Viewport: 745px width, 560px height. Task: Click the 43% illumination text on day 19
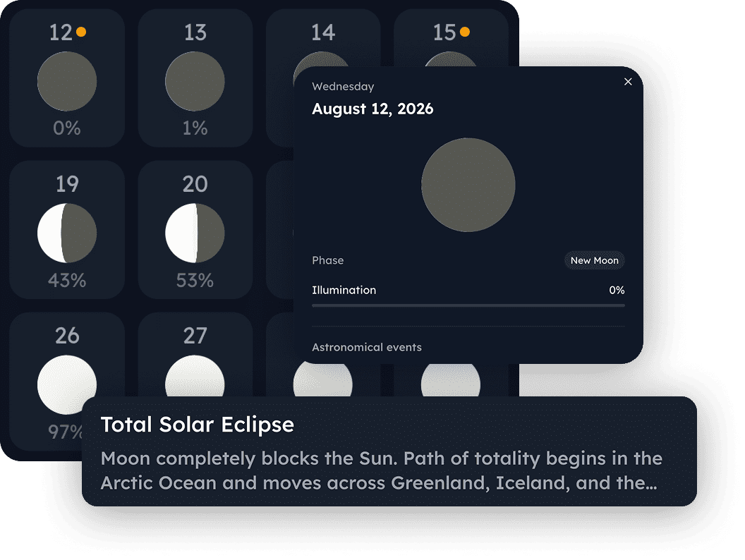pos(67,280)
